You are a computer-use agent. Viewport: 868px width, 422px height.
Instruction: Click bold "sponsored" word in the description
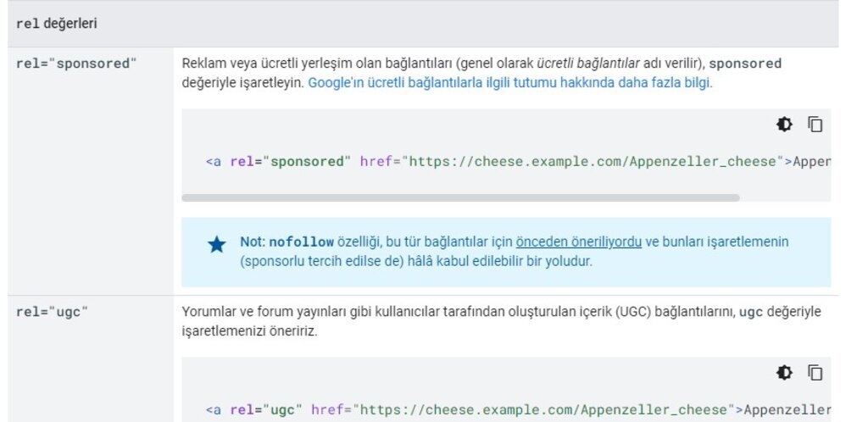tap(745, 64)
